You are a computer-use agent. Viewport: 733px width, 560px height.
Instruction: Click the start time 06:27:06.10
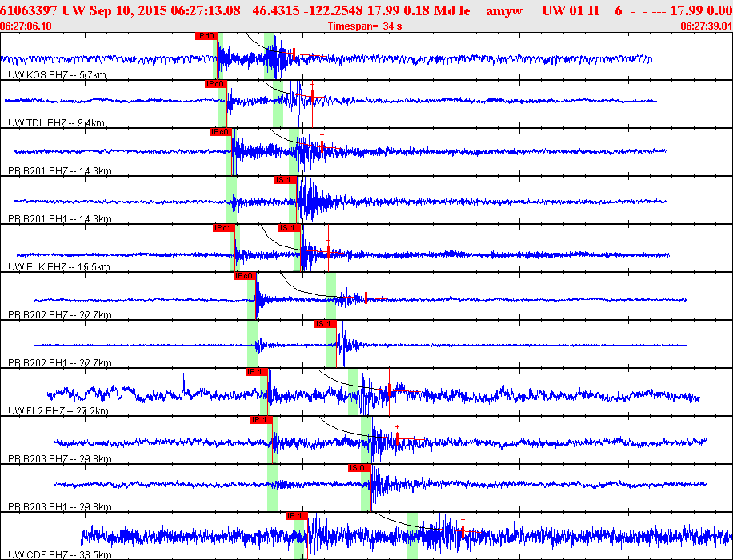(x=26, y=26)
